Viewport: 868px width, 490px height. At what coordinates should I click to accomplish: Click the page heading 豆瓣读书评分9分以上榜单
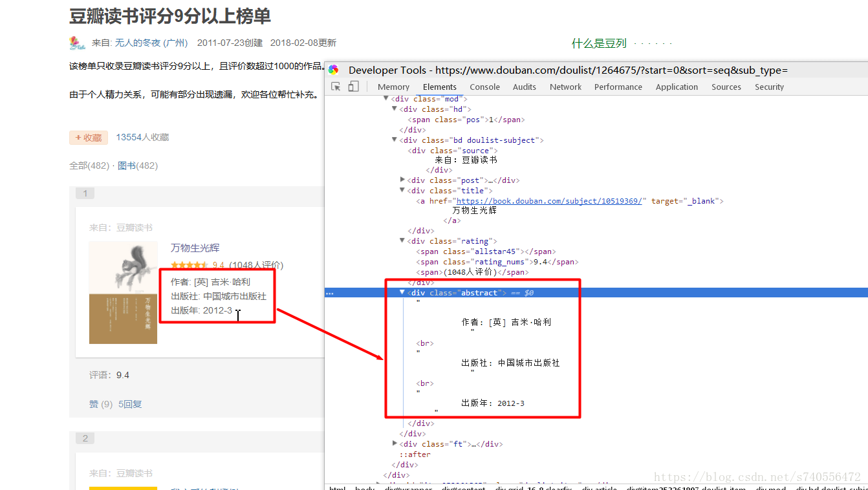[170, 16]
